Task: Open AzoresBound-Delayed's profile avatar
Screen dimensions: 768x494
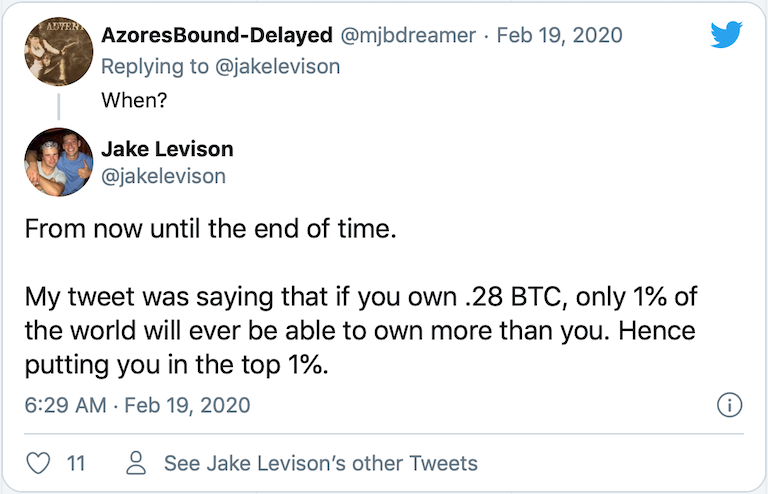Action: (x=52, y=51)
